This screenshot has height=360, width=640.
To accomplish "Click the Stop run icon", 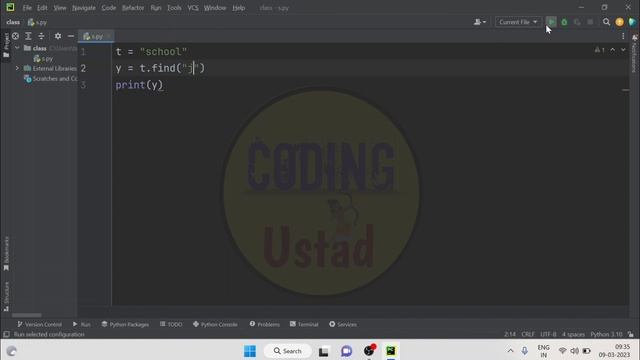I will point(590,22).
